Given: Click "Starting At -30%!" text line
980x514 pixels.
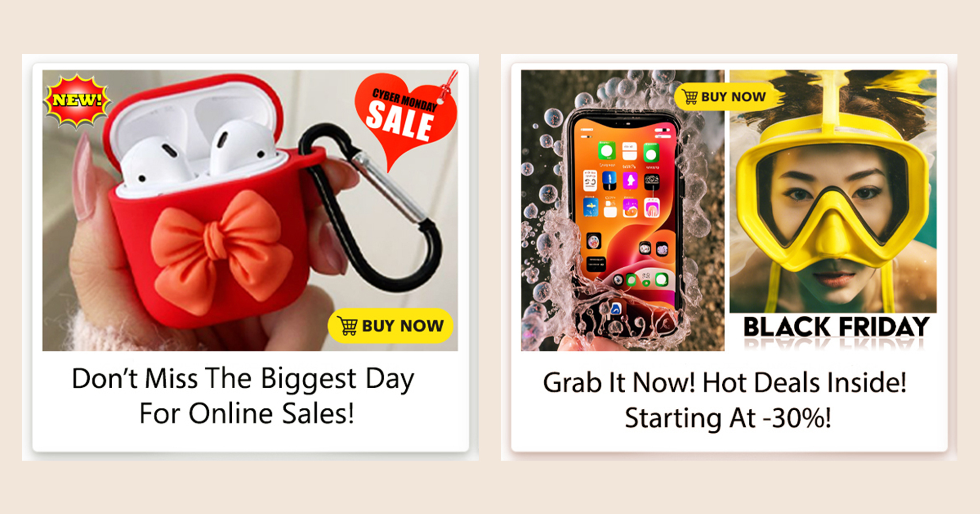Looking at the screenshot, I should pyautogui.click(x=728, y=418).
